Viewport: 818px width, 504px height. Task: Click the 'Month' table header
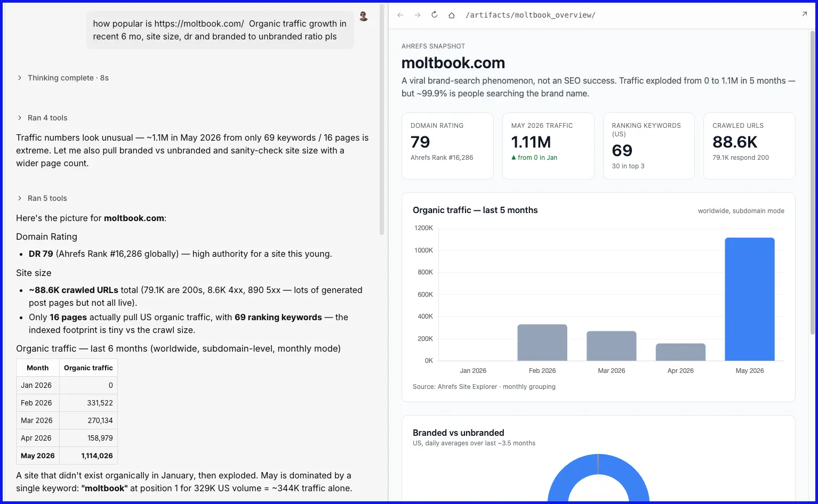pyautogui.click(x=37, y=368)
